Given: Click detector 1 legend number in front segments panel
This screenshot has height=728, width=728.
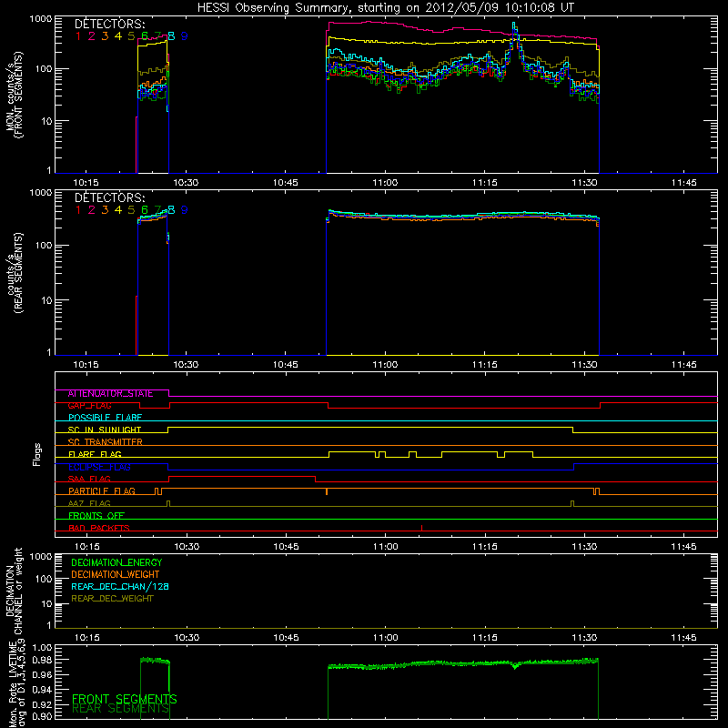Looking at the screenshot, I should tap(78, 36).
